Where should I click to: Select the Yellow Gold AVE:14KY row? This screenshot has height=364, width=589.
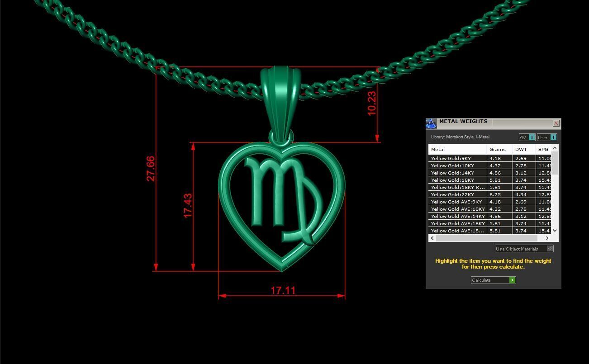490,216
